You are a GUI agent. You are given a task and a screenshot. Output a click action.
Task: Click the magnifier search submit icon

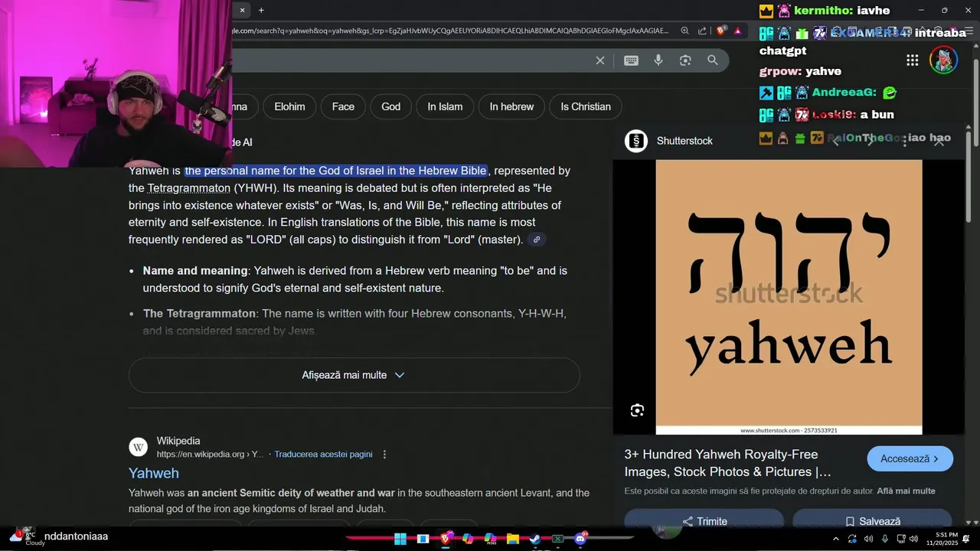click(x=713, y=60)
